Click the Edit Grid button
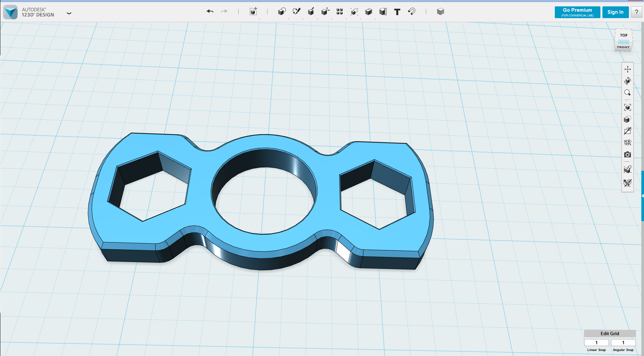Image resolution: width=644 pixels, height=356 pixels. pyautogui.click(x=610, y=334)
